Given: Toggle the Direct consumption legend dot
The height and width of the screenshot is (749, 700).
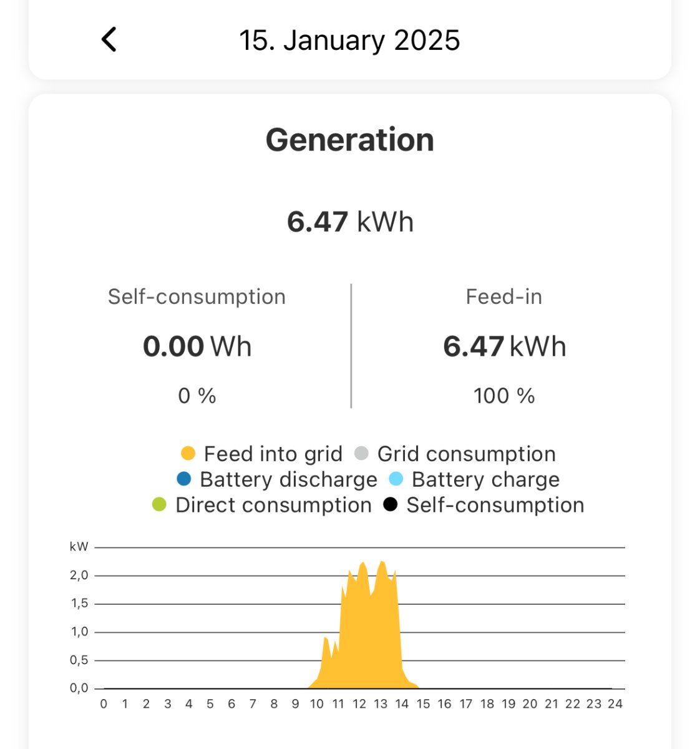Looking at the screenshot, I should (x=160, y=505).
